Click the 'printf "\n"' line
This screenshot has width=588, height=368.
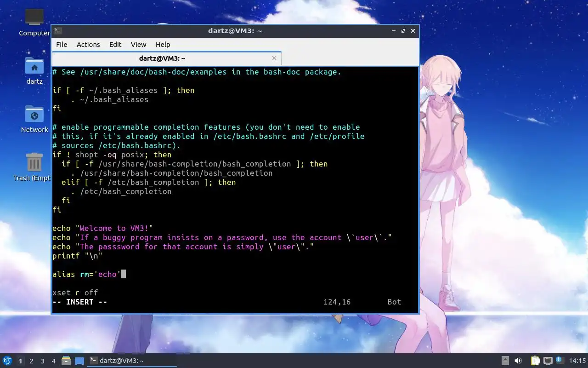pyautogui.click(x=78, y=256)
